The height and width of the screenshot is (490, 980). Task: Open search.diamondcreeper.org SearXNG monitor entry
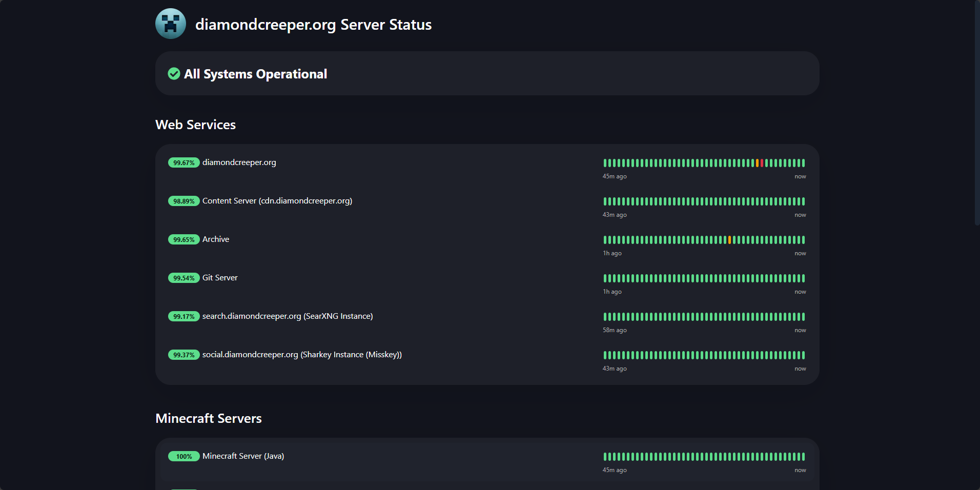click(288, 316)
